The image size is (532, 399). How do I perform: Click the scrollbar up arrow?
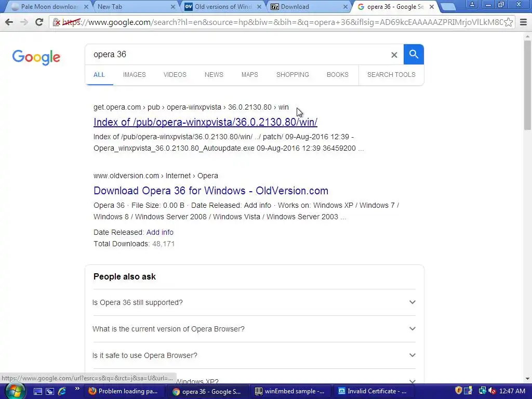pos(527,36)
